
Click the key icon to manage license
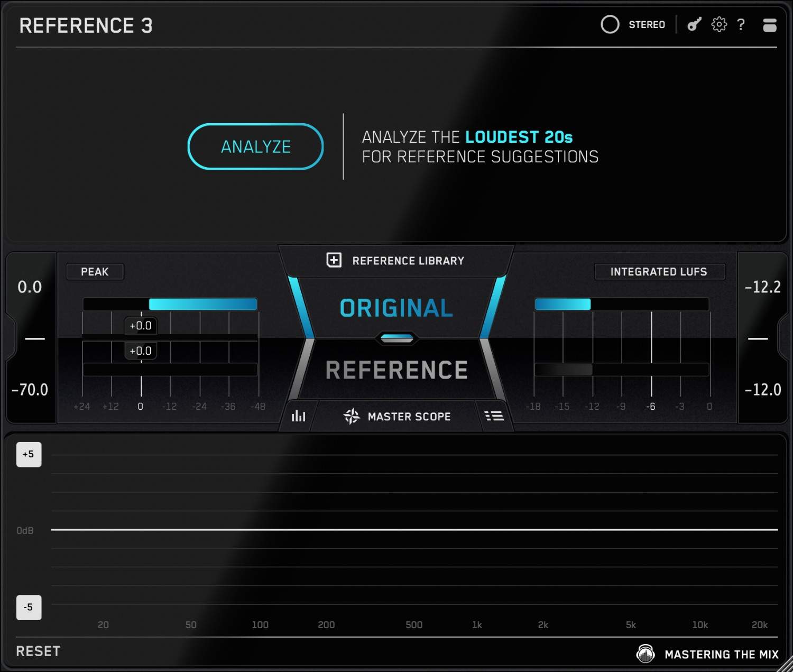coord(693,24)
